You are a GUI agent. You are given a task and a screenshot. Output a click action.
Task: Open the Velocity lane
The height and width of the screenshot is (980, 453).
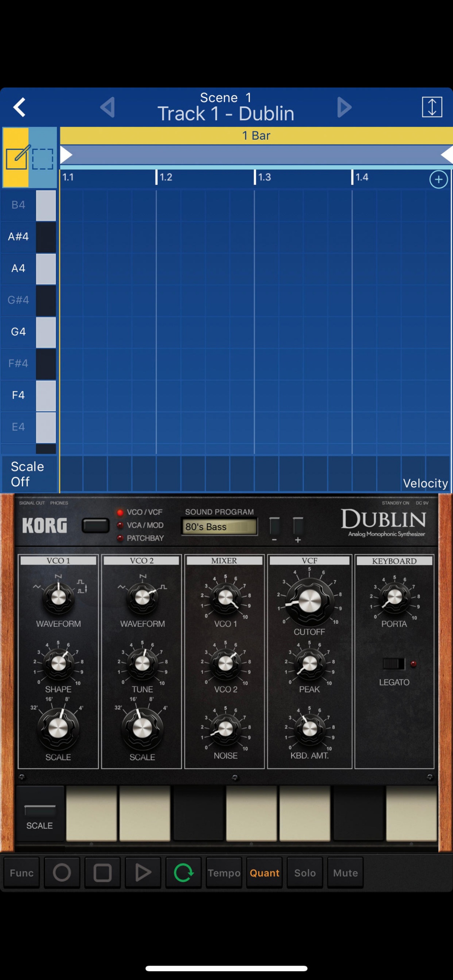click(425, 483)
